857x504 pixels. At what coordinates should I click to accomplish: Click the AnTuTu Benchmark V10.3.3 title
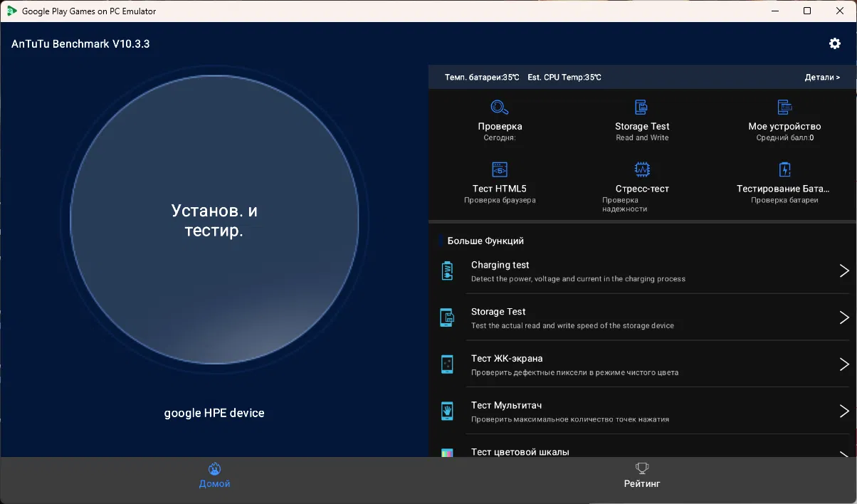(80, 43)
